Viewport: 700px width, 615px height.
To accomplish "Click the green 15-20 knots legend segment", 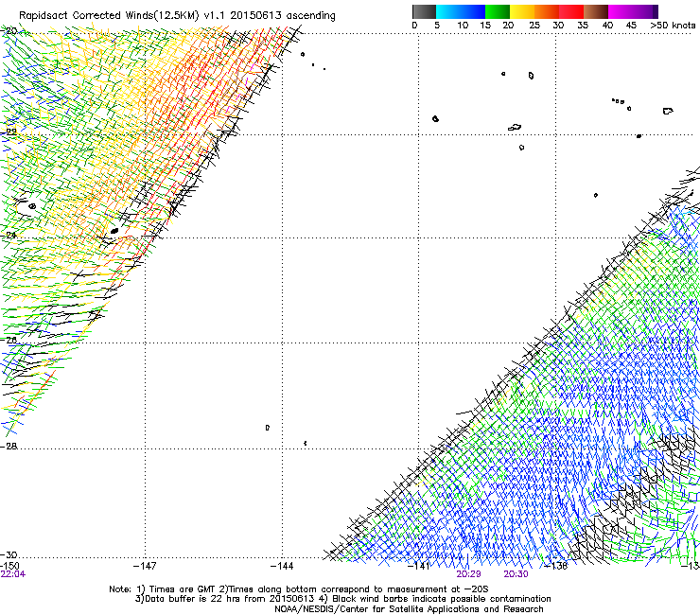I will 498,11.
